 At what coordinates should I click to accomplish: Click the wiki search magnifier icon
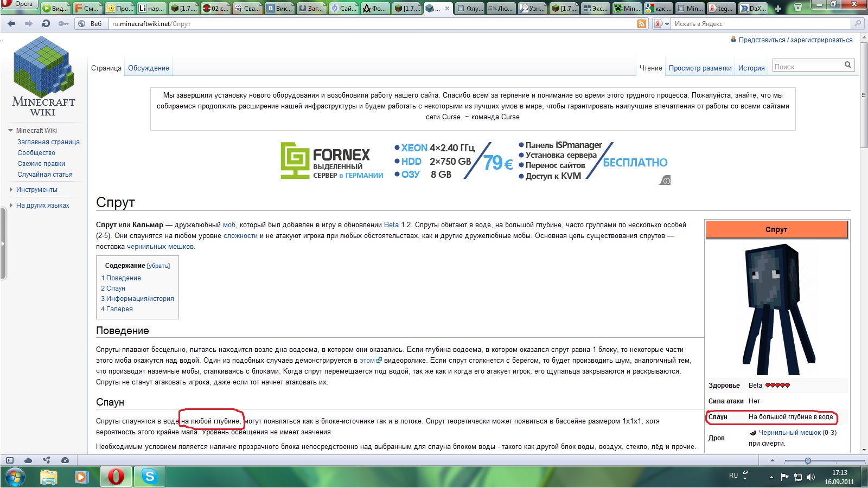click(x=847, y=65)
